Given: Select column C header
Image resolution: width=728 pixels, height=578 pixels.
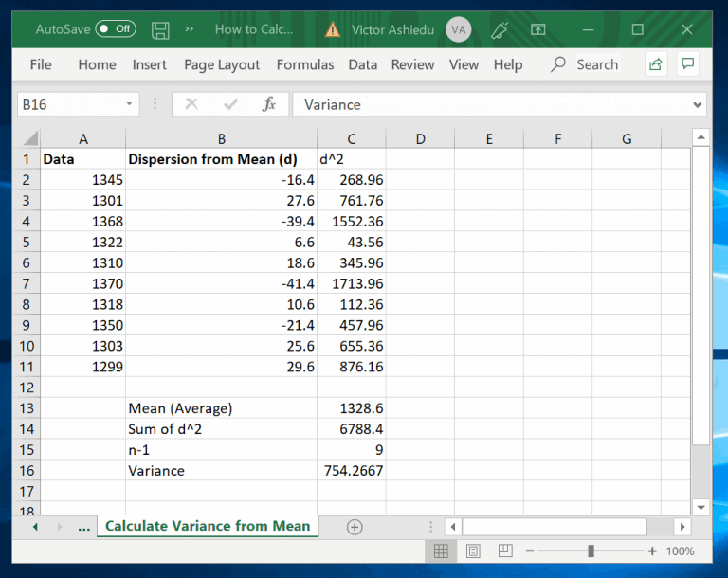Looking at the screenshot, I should (352, 138).
